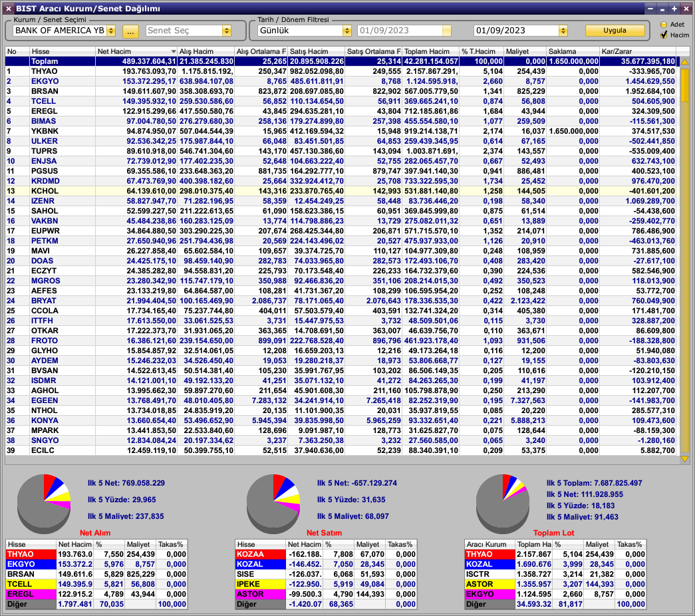Viewport: 695px width, 616px height.
Task: Open the Günlük period dropdown
Action: pos(347,31)
